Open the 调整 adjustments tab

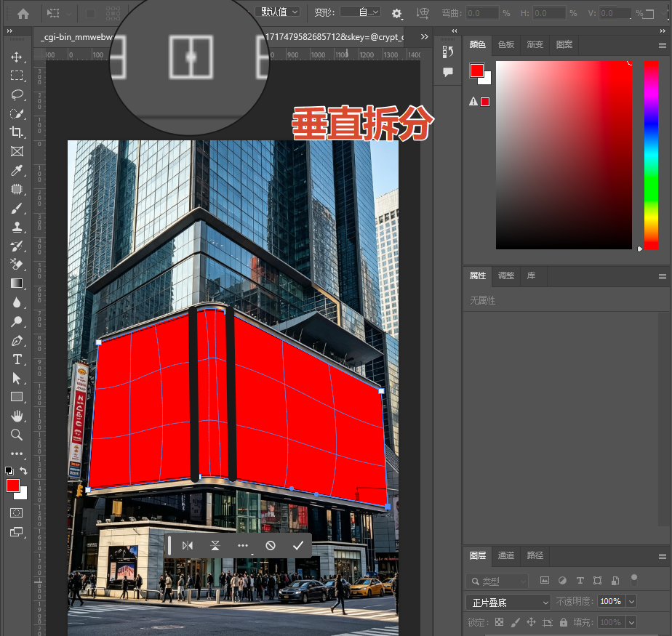506,275
